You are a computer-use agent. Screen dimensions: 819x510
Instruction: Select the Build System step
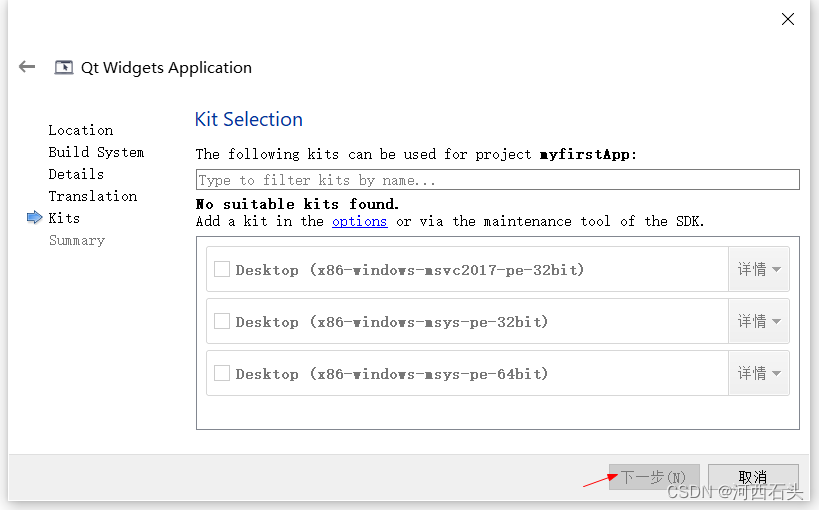(96, 152)
